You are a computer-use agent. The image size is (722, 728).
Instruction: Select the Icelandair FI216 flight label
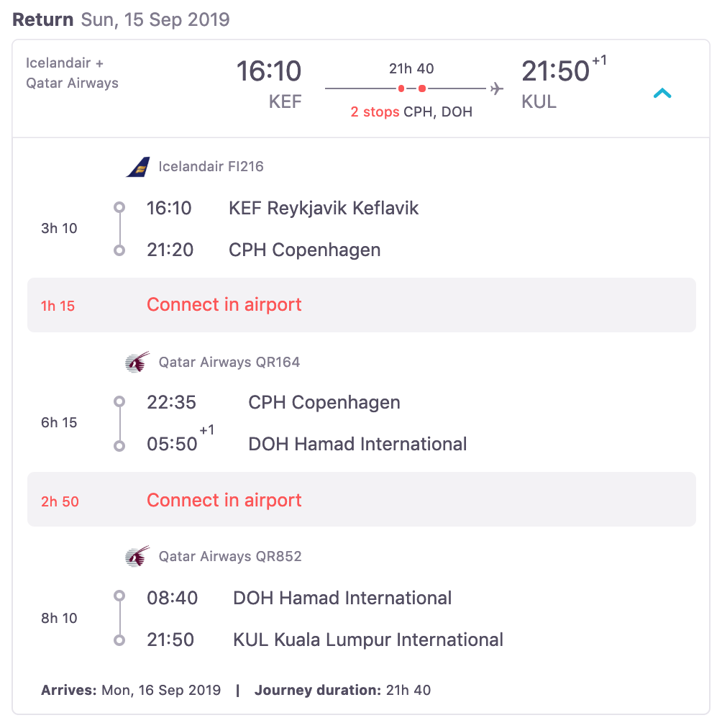[x=211, y=167]
